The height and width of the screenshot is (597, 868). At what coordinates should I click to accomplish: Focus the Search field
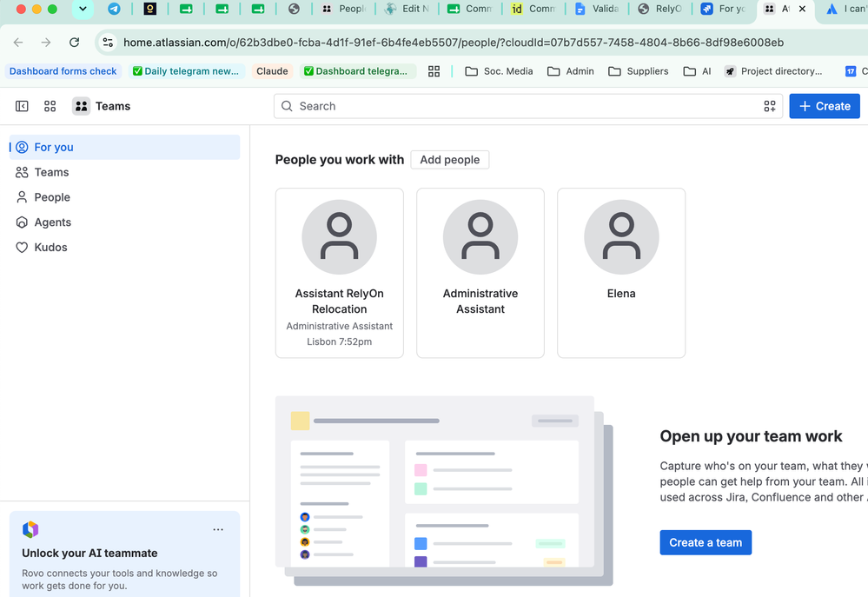527,106
